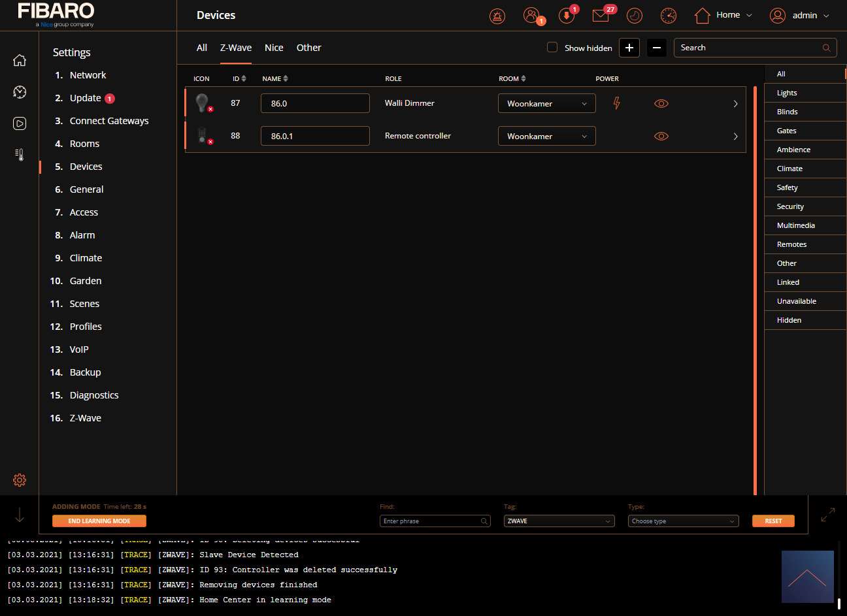Image resolution: width=847 pixels, height=616 pixels.
Task: Expand details arrow for device 86.0.1
Action: [735, 137]
